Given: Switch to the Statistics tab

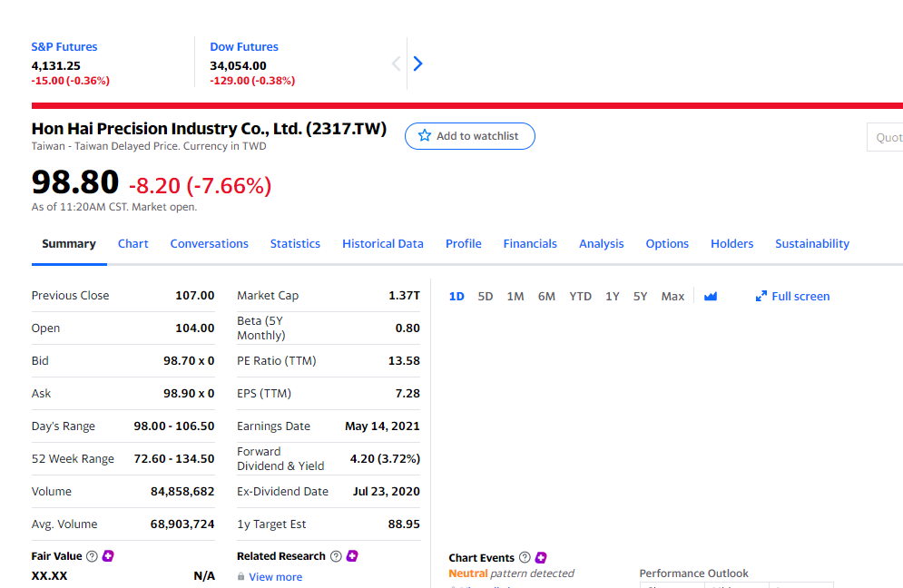Looking at the screenshot, I should pos(295,244).
